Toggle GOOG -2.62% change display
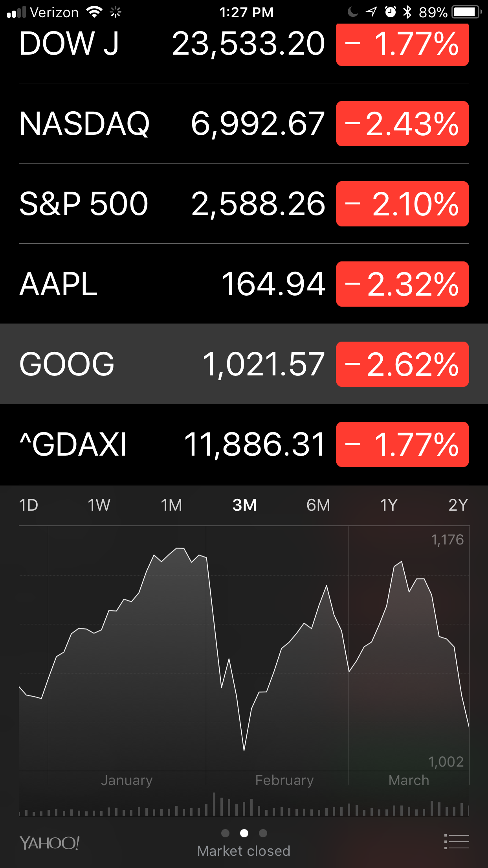488x868 pixels. (402, 364)
